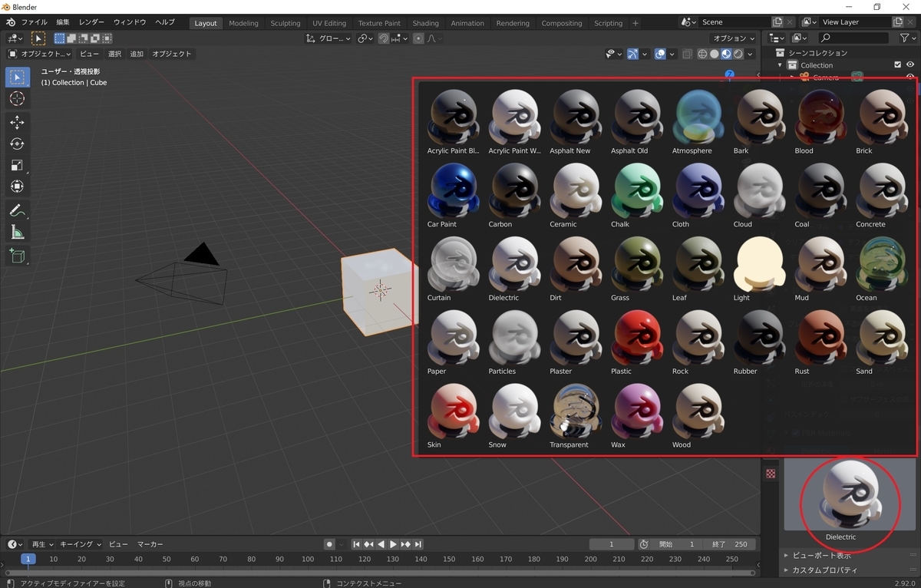Image resolution: width=921 pixels, height=588 pixels.
Task: Select the Scale tool
Action: click(17, 165)
